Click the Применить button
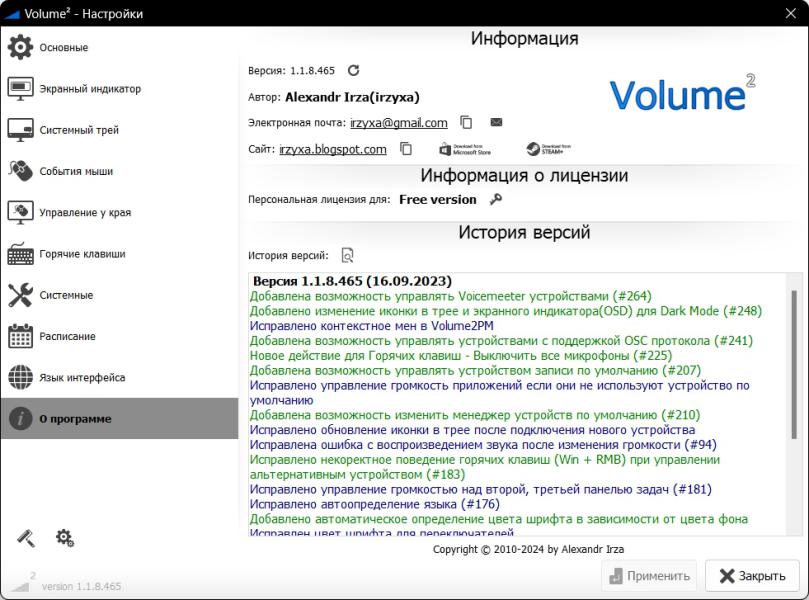Viewport: 809px width, 600px height. (649, 576)
